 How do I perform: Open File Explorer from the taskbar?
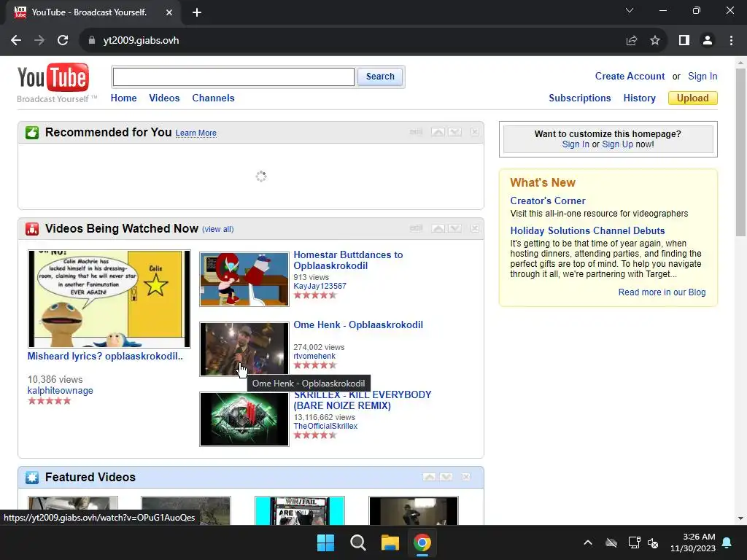390,542
